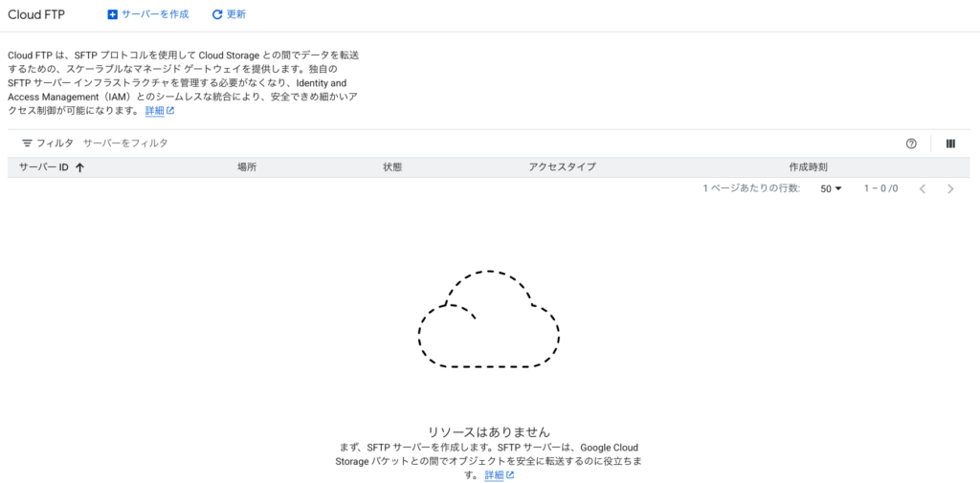The height and width of the screenshot is (483, 980).
Task: Open the 詳細 link under リソースはありません
Action: (x=500, y=475)
